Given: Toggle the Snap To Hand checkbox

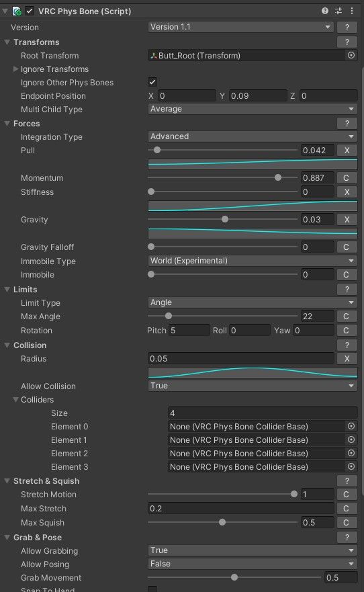Looking at the screenshot, I should 152,589.
